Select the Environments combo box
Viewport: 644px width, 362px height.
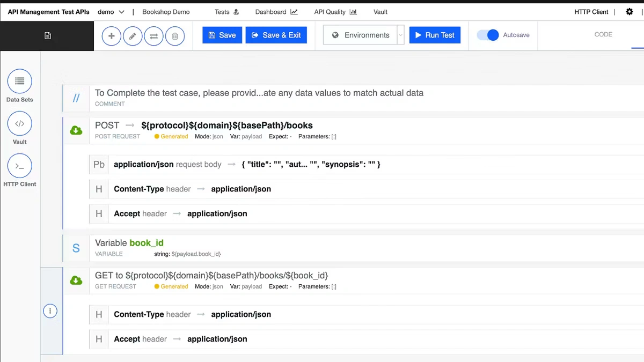click(x=361, y=35)
